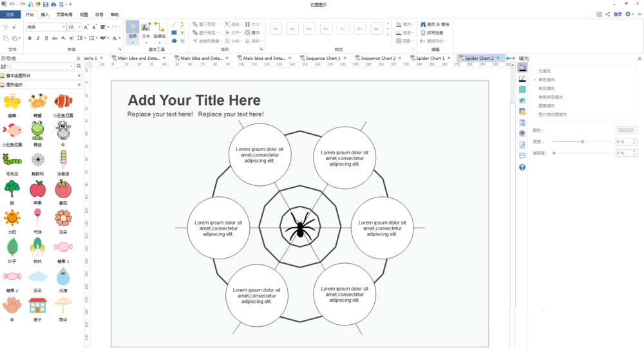The height and width of the screenshot is (348, 644).
Task: Click the 居中 center button
Action: point(252,32)
